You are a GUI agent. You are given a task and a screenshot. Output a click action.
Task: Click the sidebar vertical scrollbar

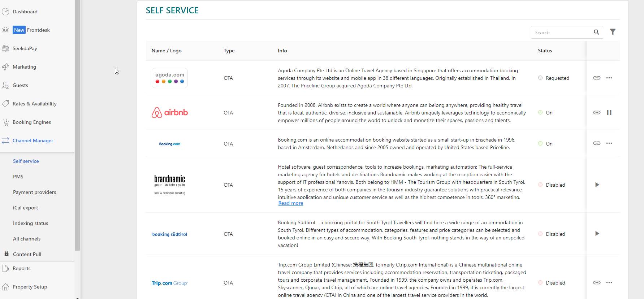pyautogui.click(x=77, y=125)
